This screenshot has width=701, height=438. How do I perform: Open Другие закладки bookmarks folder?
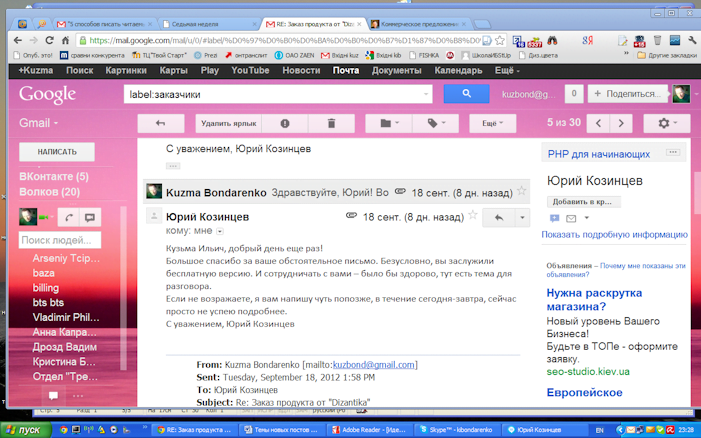(x=667, y=55)
